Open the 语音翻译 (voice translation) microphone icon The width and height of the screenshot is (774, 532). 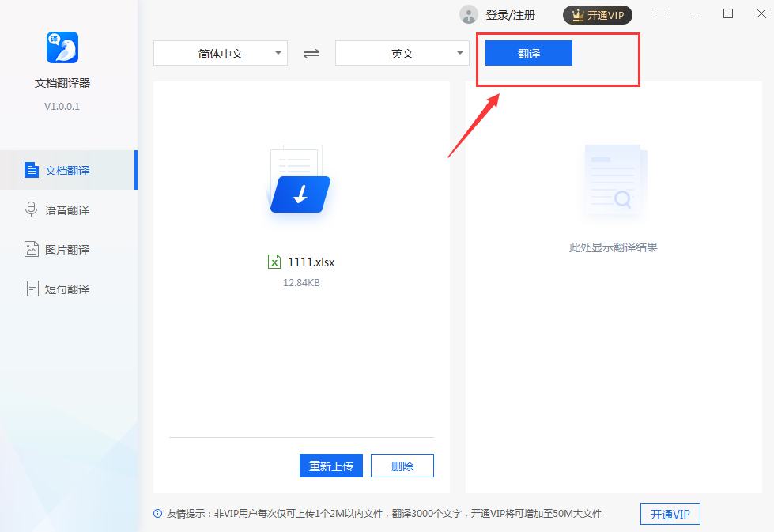31,209
